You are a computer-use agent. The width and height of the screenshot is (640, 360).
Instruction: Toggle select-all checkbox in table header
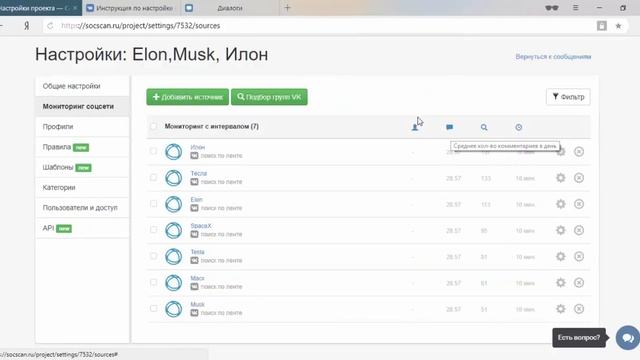click(x=153, y=126)
